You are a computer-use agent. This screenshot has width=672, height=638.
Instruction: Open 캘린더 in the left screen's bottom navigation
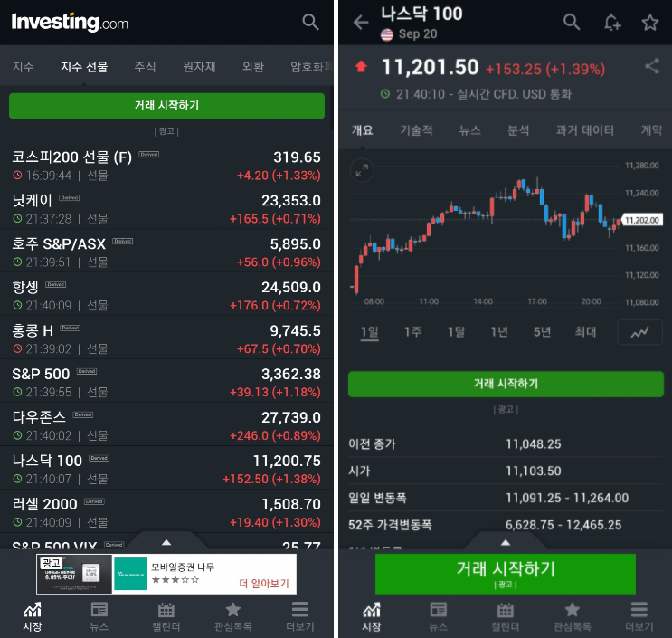(166, 616)
